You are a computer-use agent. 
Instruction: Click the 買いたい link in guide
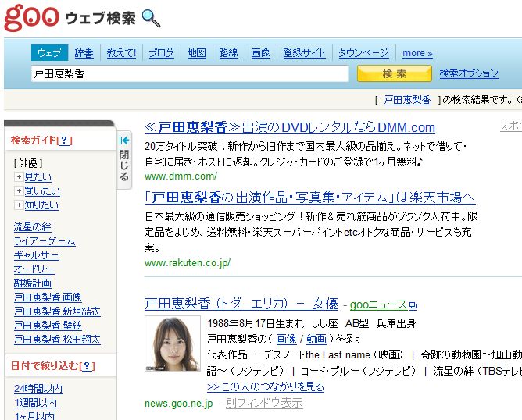point(42,191)
